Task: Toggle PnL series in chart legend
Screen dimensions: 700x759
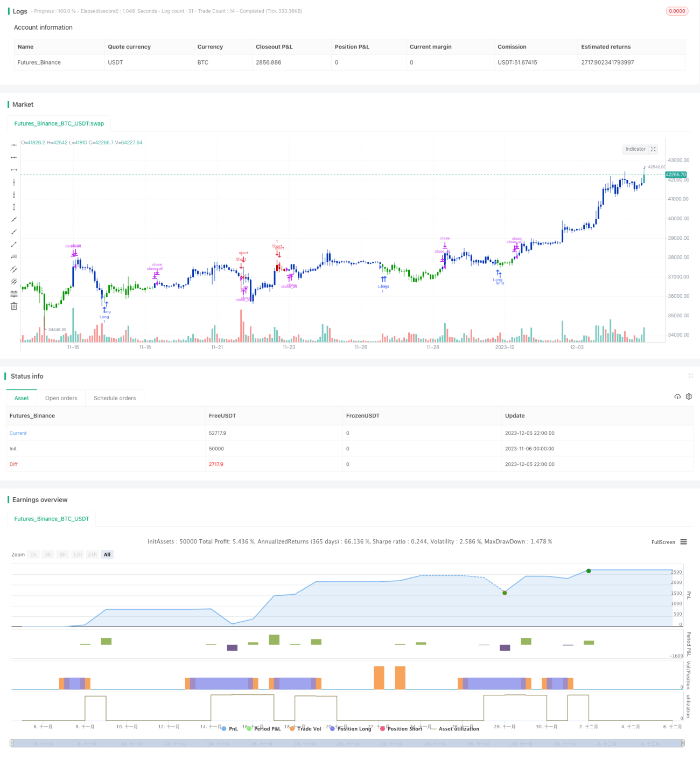Action: (230, 729)
